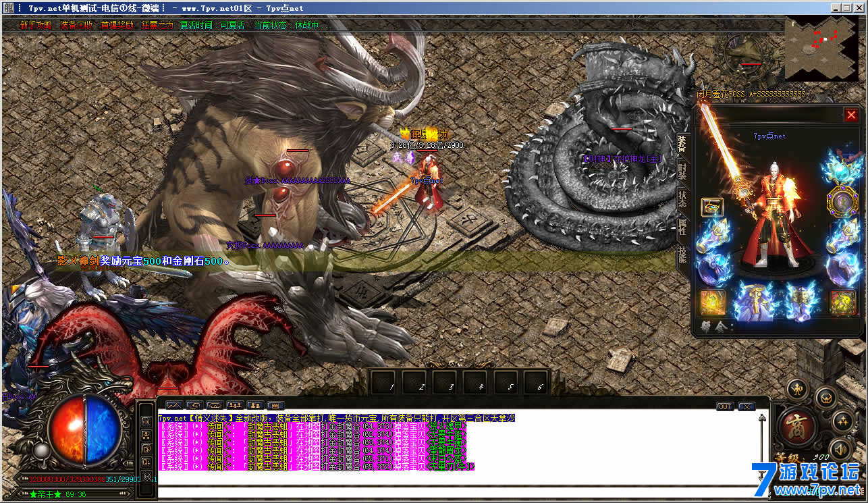Open the skills sparkle round button
The image size is (868, 503).
(841, 423)
